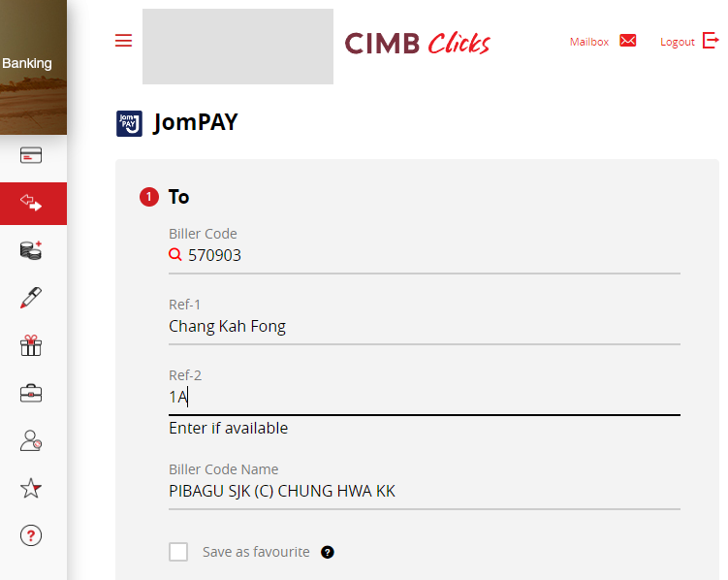Image resolution: width=728 pixels, height=580 pixels.
Task: Click the Logout link
Action: click(677, 42)
